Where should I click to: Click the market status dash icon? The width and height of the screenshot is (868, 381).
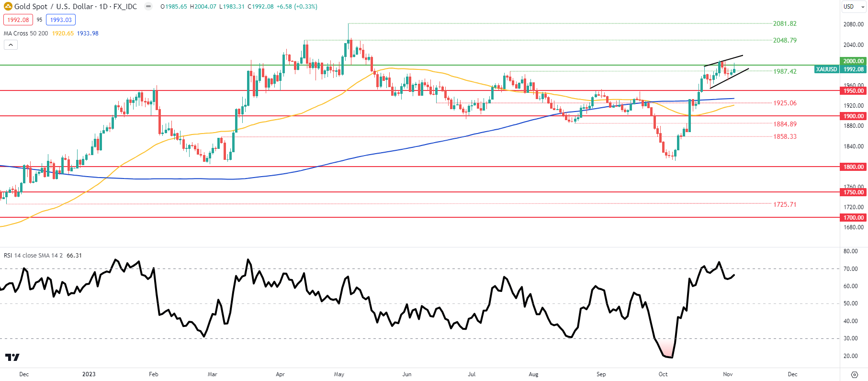point(148,7)
